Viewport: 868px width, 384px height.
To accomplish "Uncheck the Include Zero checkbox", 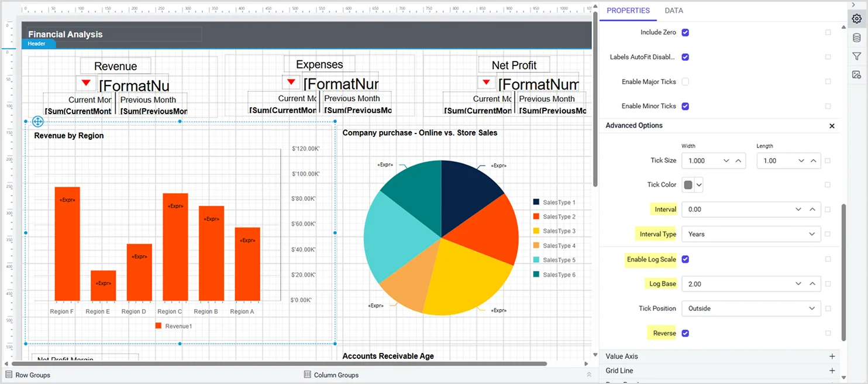I will tap(686, 32).
